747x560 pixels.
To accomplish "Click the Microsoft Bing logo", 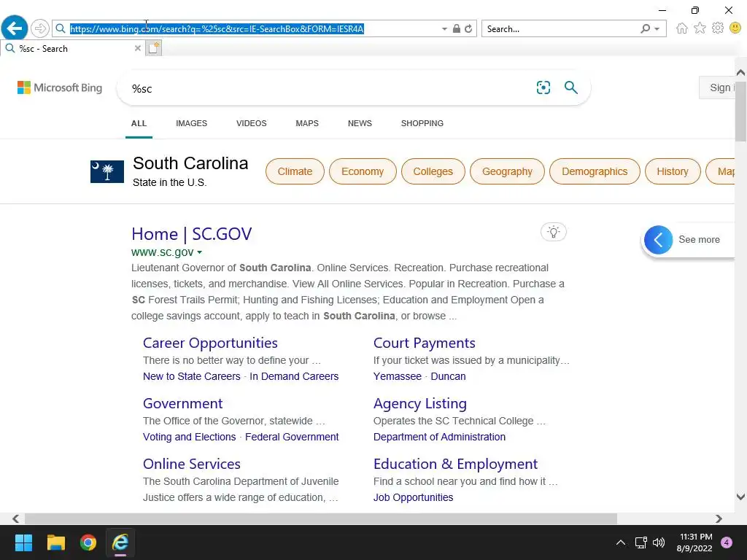I will (60, 87).
